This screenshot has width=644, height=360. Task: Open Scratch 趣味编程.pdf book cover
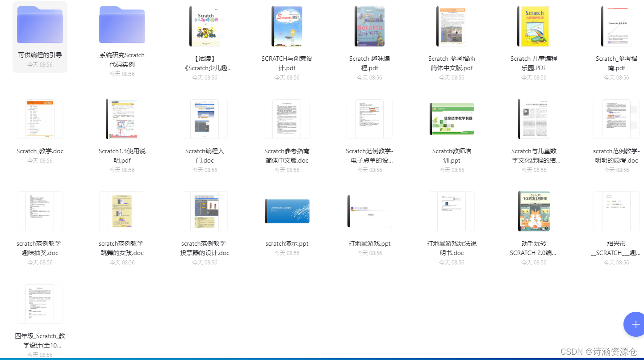(369, 26)
